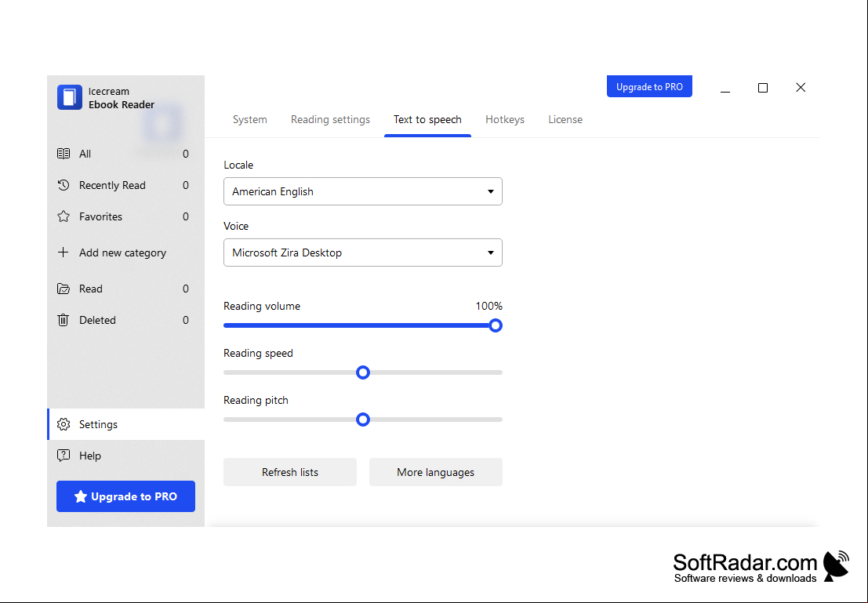Click the open-book icon beside All

click(64, 154)
